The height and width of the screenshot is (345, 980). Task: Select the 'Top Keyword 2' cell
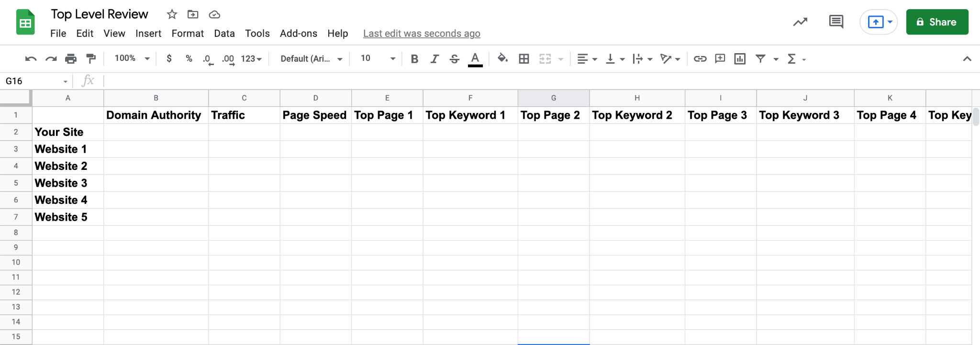coord(637,115)
